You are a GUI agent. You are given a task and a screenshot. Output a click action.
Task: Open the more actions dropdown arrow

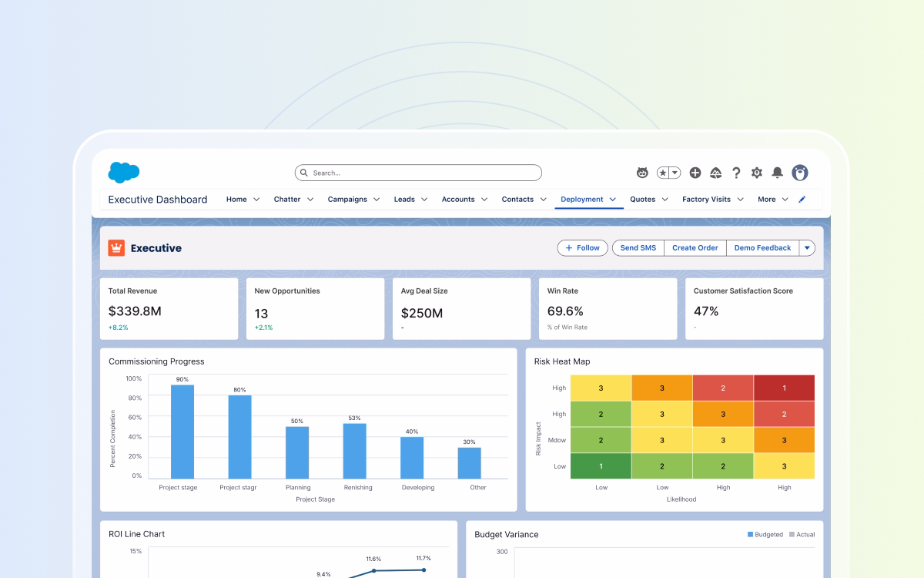coord(807,247)
